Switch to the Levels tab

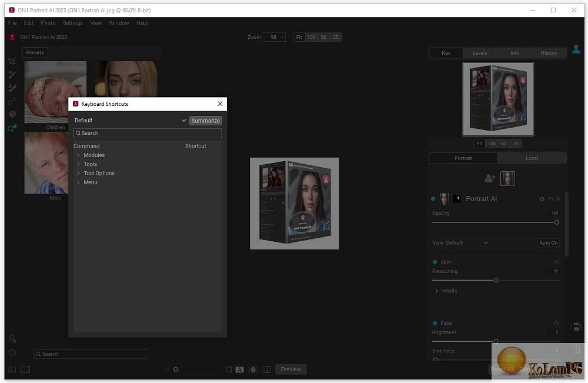pos(480,53)
